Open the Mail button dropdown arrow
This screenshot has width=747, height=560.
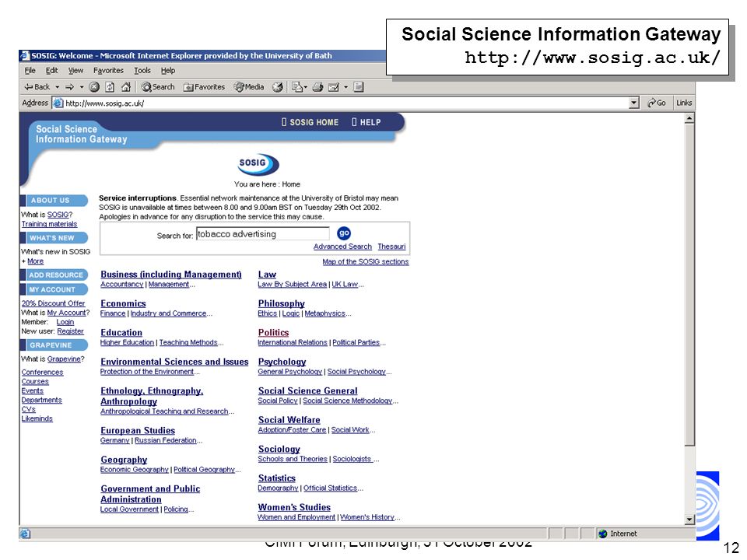coord(305,86)
